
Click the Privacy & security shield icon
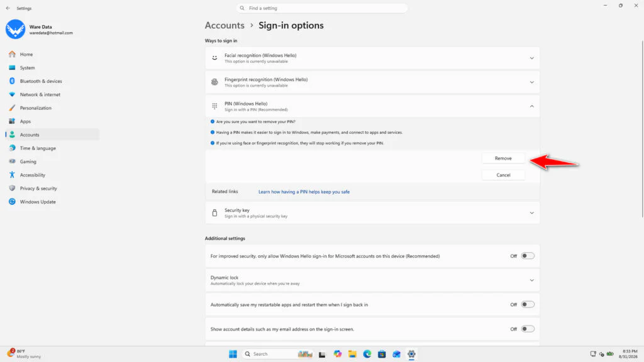click(13, 189)
